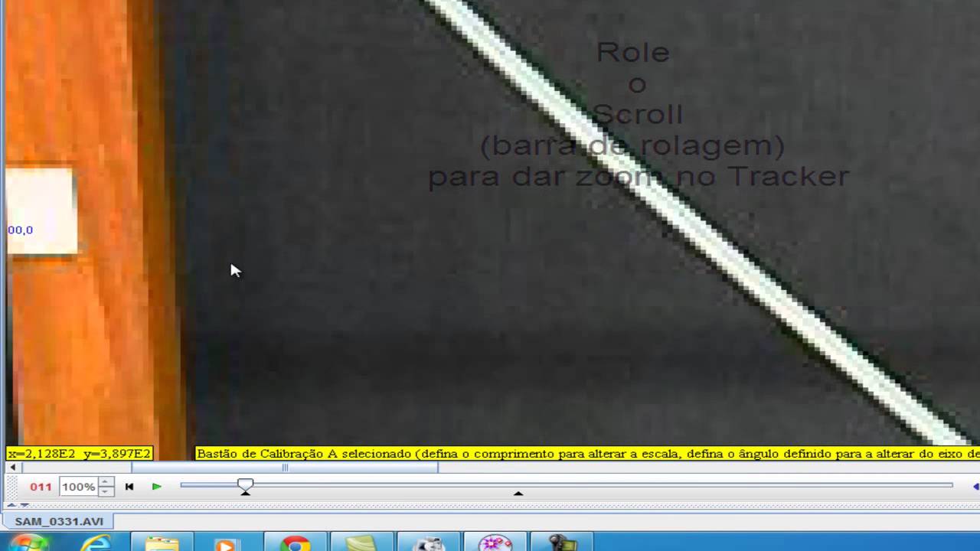This screenshot has height=551, width=980.
Task: Play the video with the green arrow
Action: click(156, 487)
